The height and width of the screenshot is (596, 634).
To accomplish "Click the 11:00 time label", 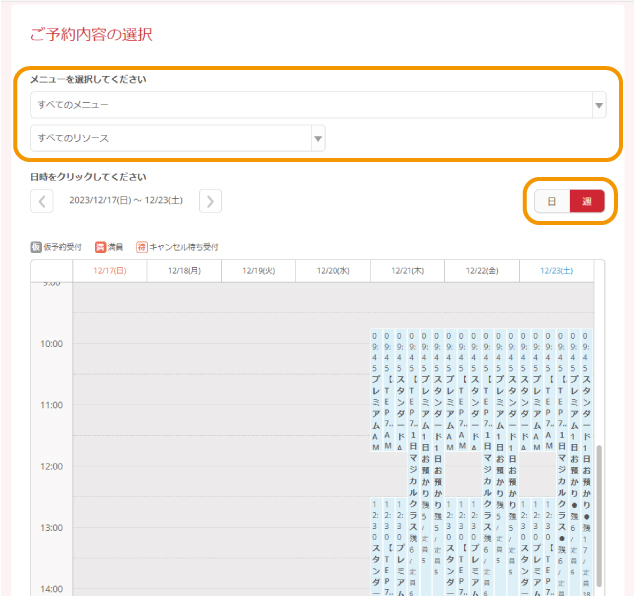I will coord(51,405).
